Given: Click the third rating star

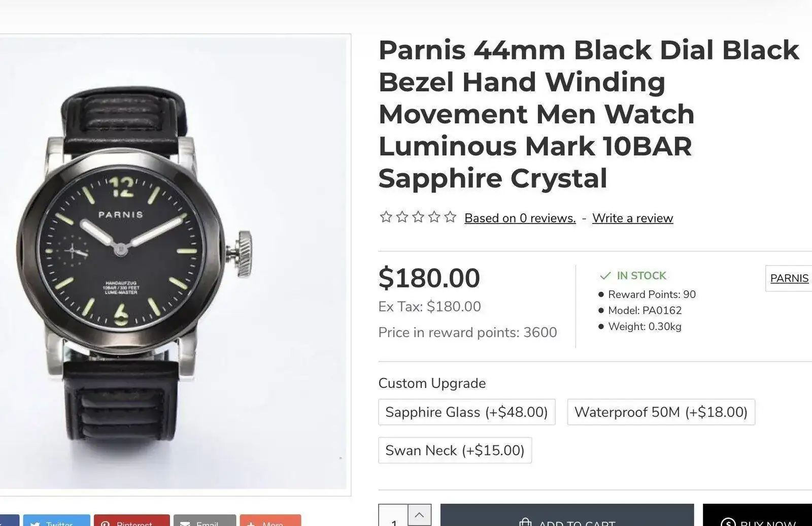Looking at the screenshot, I should point(418,217).
